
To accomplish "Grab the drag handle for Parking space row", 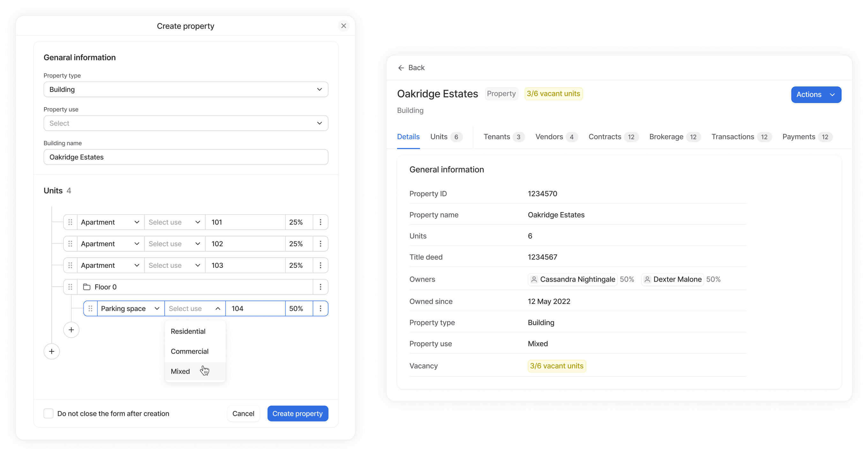I will pyautogui.click(x=90, y=308).
